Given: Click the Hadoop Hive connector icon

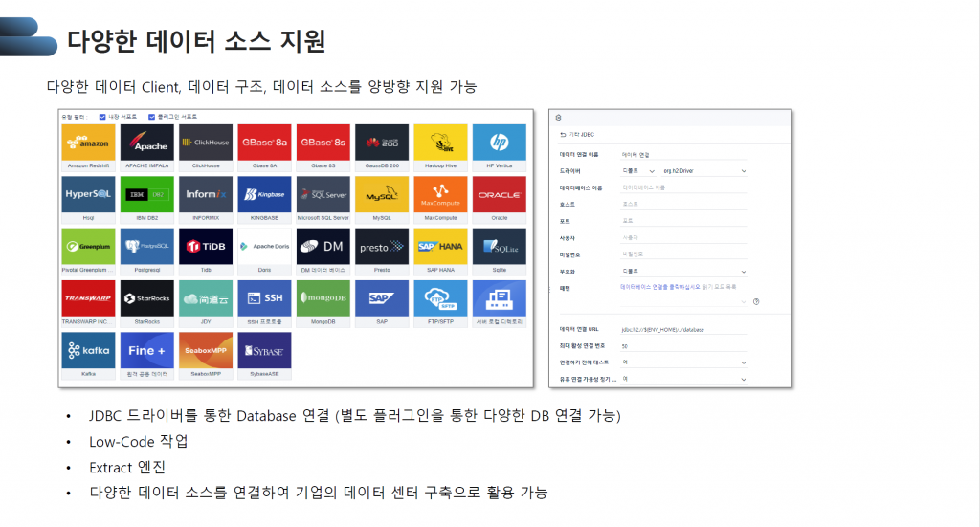Looking at the screenshot, I should pyautogui.click(x=440, y=143).
